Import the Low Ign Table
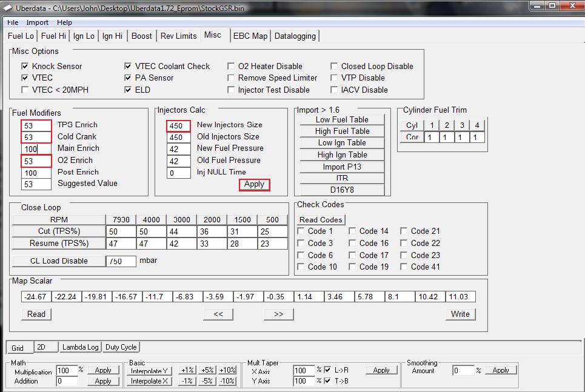Screen dimensions: 585x392 tap(342, 143)
